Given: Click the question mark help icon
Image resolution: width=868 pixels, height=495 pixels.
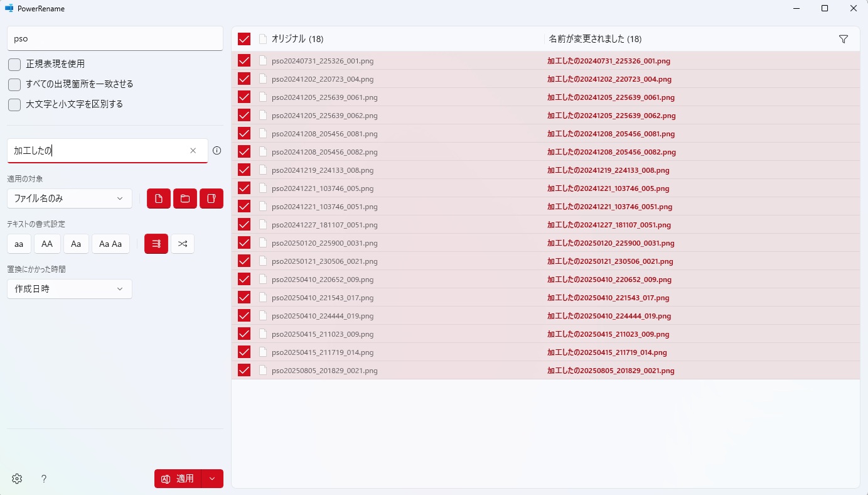Looking at the screenshot, I should (x=44, y=479).
